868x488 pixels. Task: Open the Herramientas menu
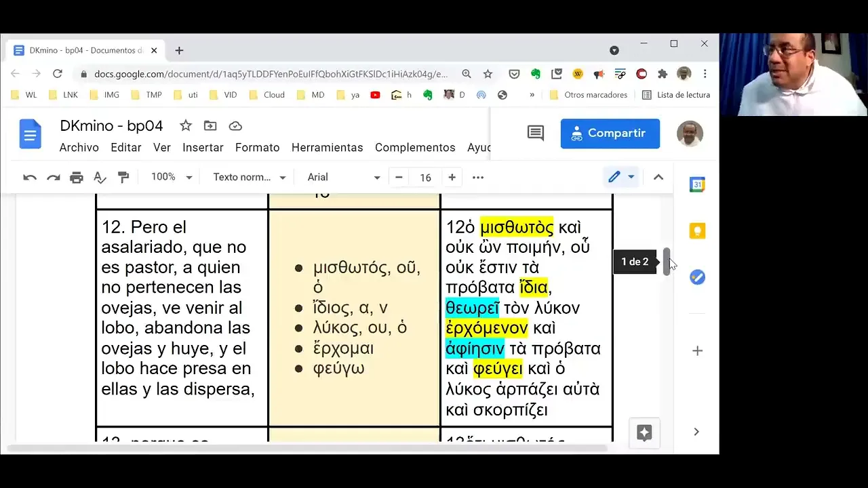[327, 147]
